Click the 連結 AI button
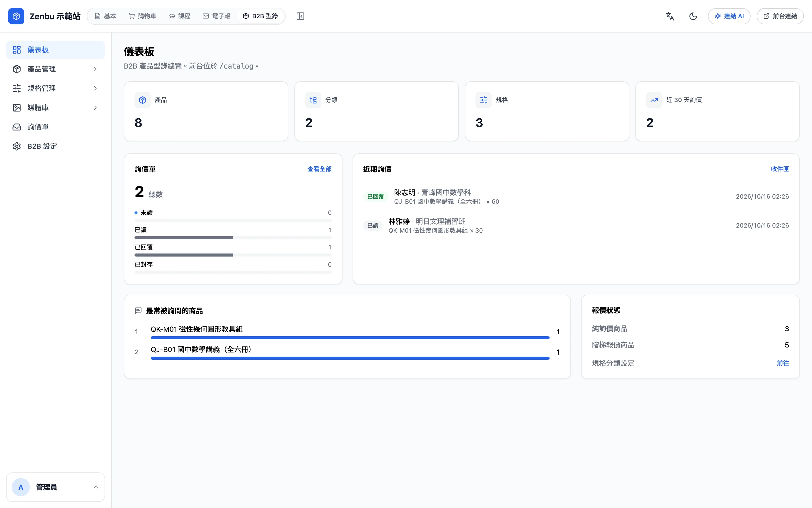This screenshot has width=812, height=508. (729, 16)
